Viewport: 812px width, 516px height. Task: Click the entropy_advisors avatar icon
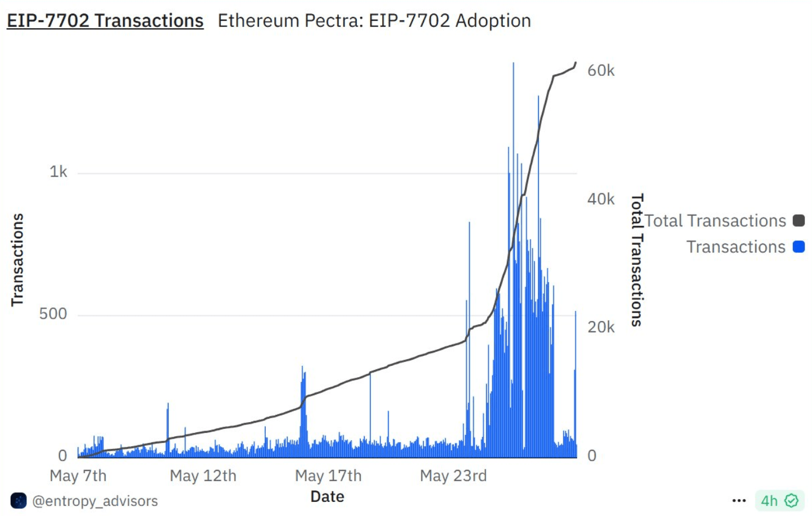coord(19,500)
